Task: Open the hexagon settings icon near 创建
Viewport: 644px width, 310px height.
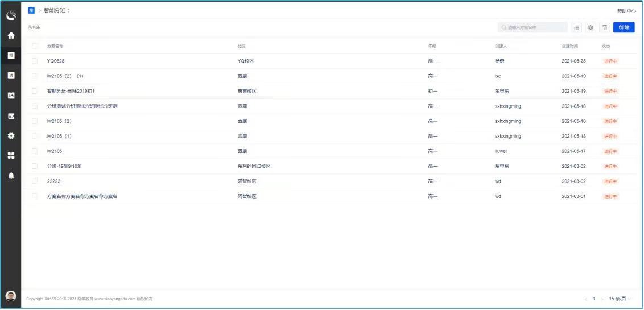Action: click(591, 27)
